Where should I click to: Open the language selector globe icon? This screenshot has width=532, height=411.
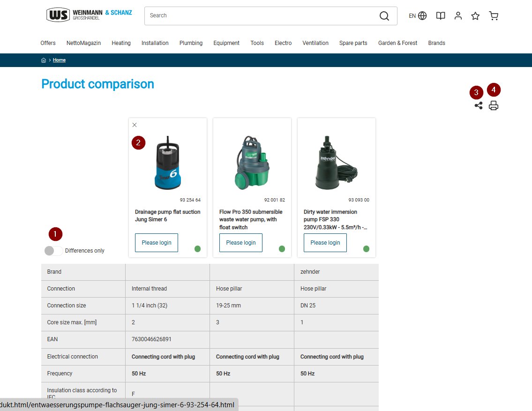pos(422,16)
